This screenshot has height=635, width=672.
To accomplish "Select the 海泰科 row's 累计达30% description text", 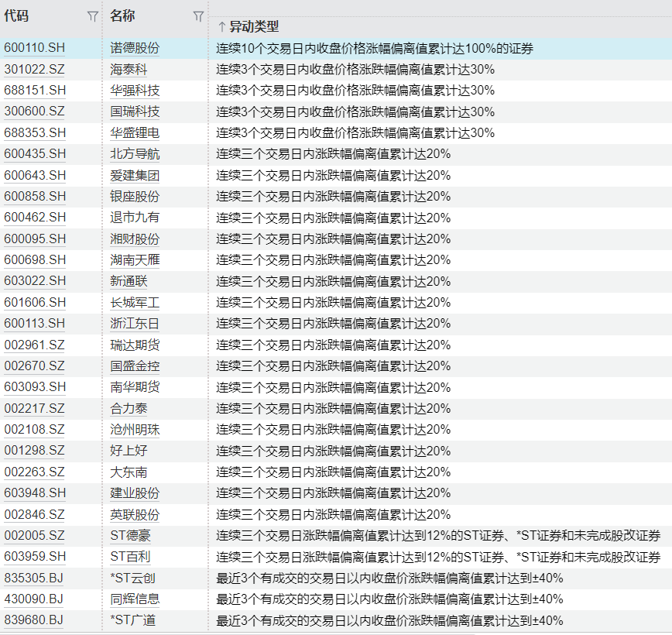I will (x=355, y=70).
